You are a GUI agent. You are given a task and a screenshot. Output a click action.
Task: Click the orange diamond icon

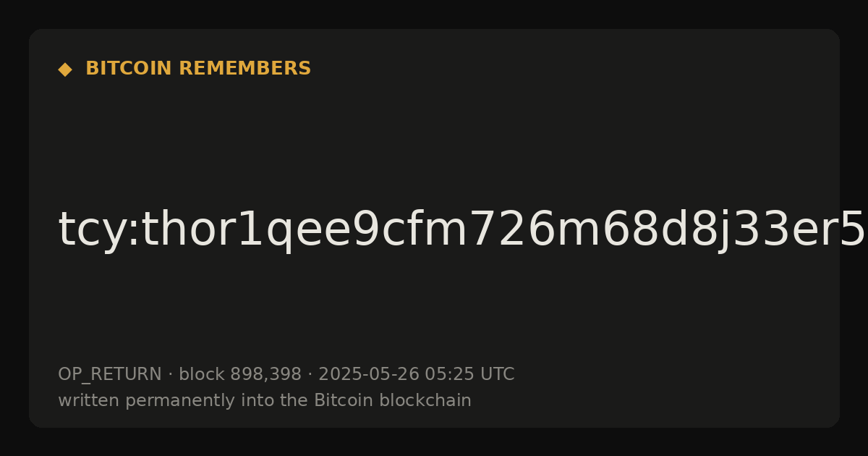(x=65, y=69)
